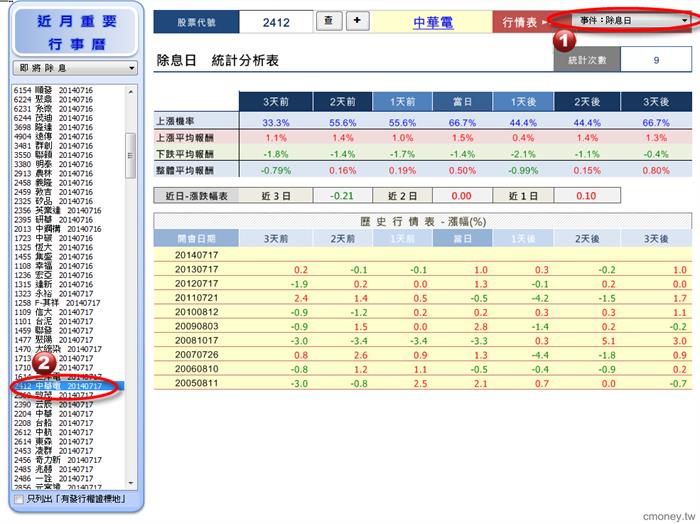Click 上漲機率 value 33.3%
Image resolution: width=700 pixels, height=524 pixels.
[276, 123]
